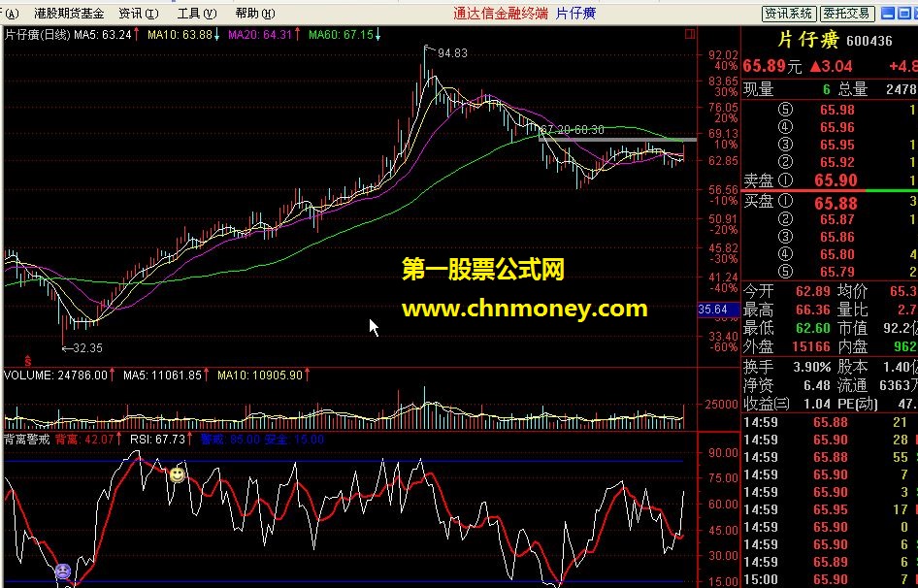Click the volume MA5: 11061.85 label
Viewport: 918px width, 588px height.
162,375
